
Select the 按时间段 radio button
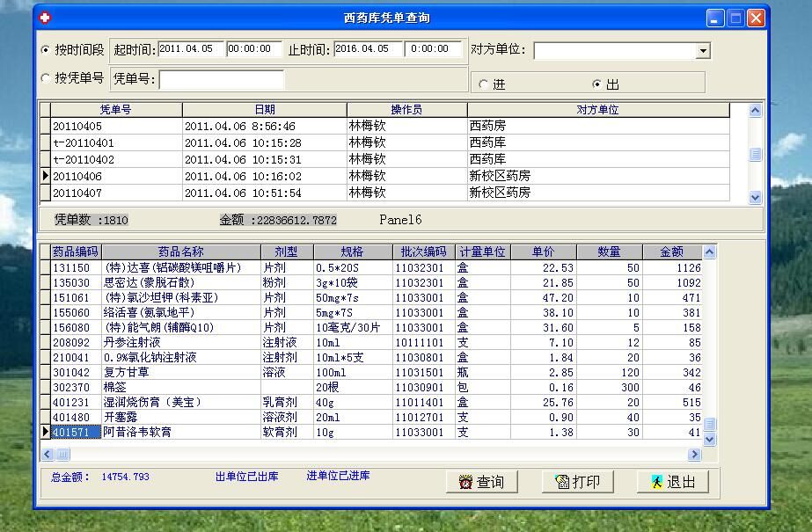tap(46, 49)
